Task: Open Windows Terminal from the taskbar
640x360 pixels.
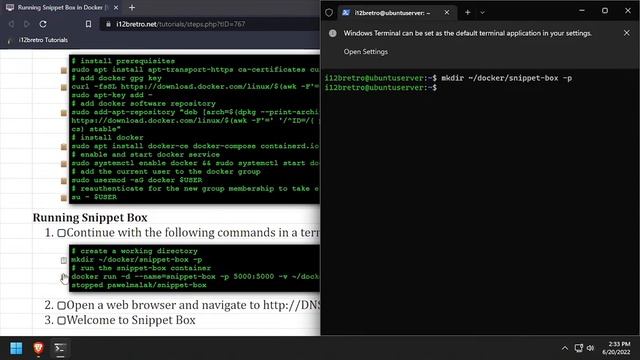Action: [x=60, y=348]
